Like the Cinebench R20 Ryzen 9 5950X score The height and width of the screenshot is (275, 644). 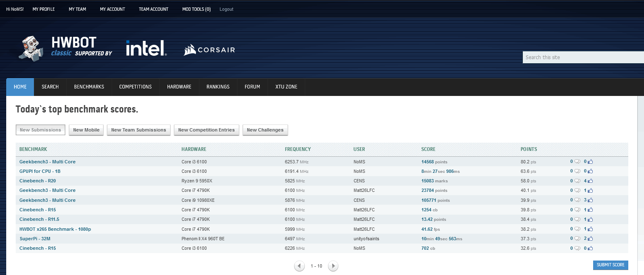[x=590, y=181]
